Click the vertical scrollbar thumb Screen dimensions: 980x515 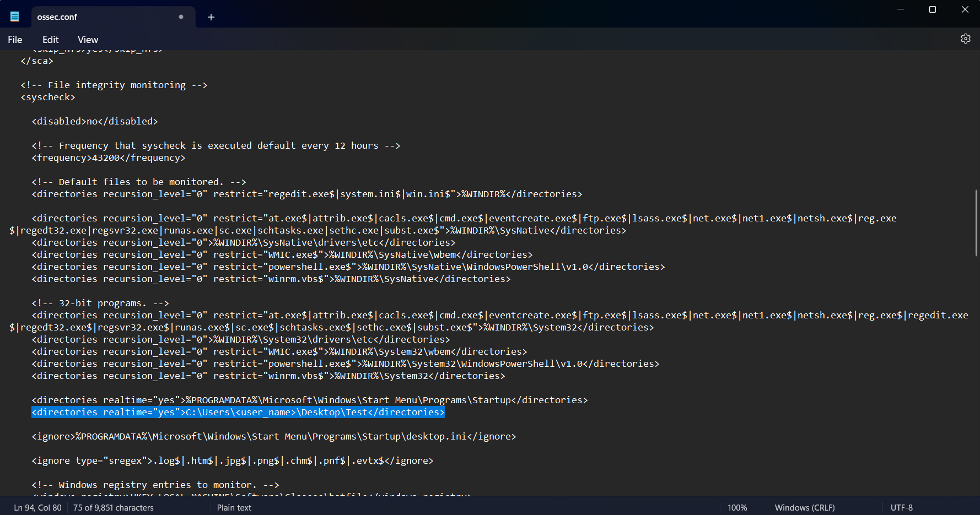pyautogui.click(x=976, y=223)
